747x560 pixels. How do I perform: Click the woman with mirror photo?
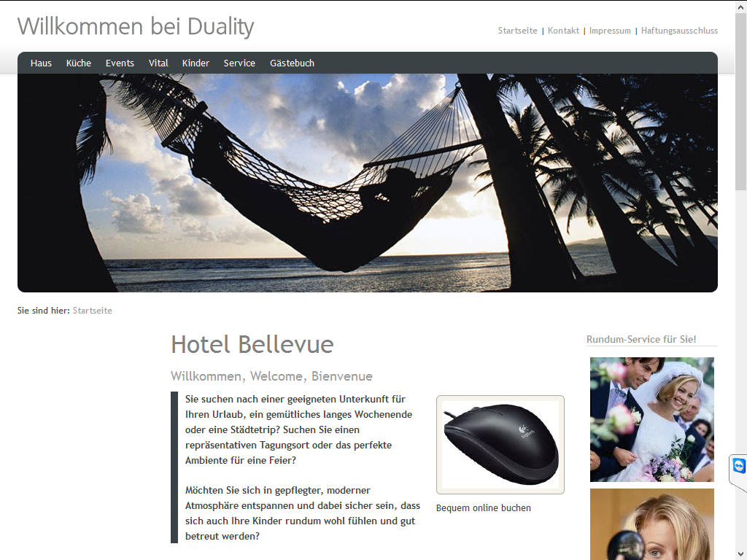pyautogui.click(x=651, y=524)
